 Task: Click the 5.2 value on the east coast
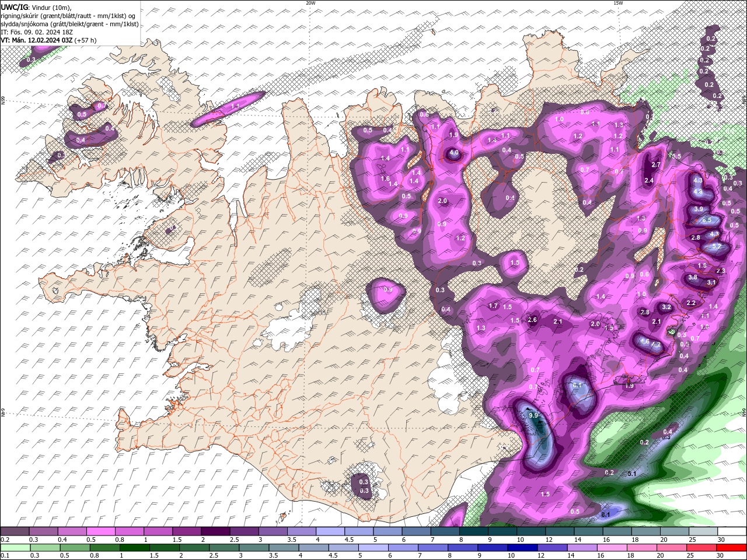point(717,247)
